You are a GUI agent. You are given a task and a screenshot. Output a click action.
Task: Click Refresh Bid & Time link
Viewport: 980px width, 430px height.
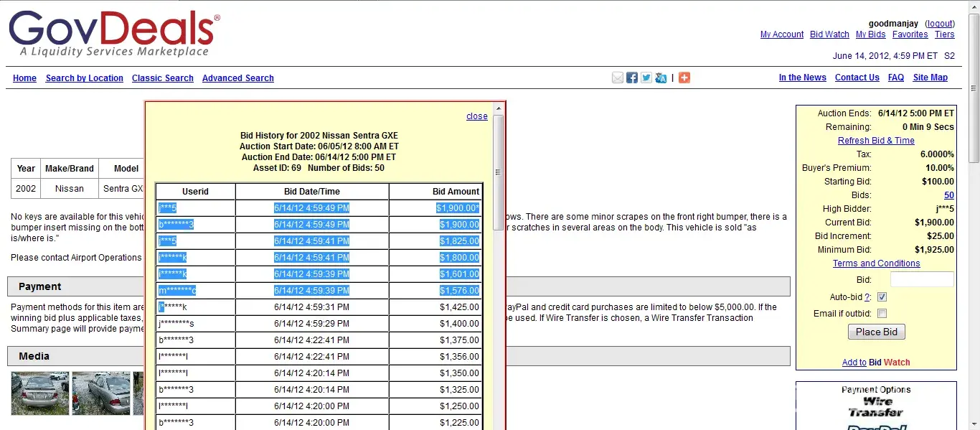point(876,141)
